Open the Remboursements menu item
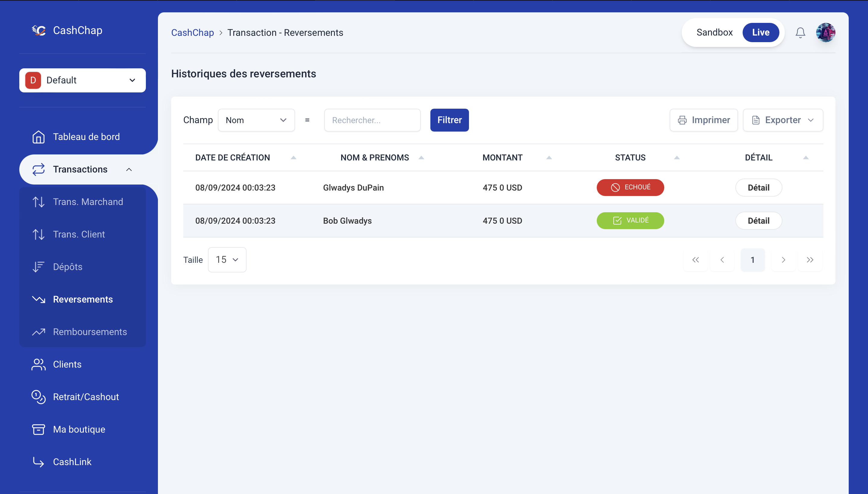Viewport: 868px width, 494px height. tap(90, 332)
